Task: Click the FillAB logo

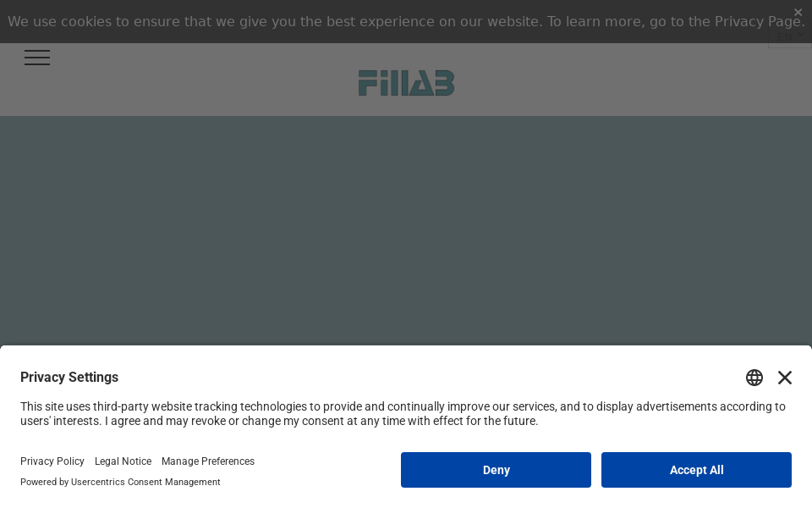Action: tap(406, 83)
